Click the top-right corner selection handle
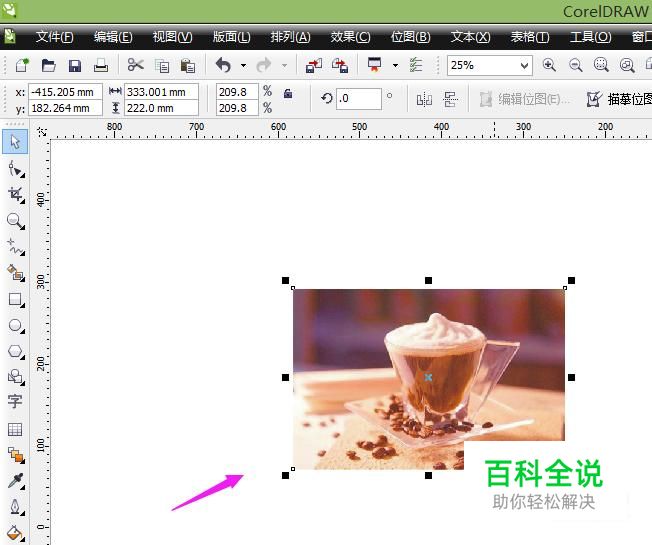This screenshot has width=652, height=545. tap(571, 281)
